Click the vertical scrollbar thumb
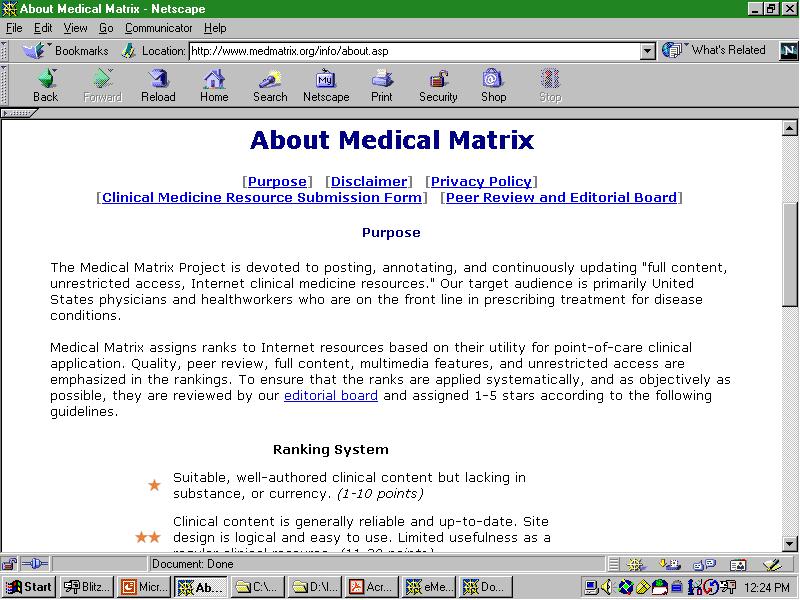This screenshot has width=800, height=600. pos(789,254)
